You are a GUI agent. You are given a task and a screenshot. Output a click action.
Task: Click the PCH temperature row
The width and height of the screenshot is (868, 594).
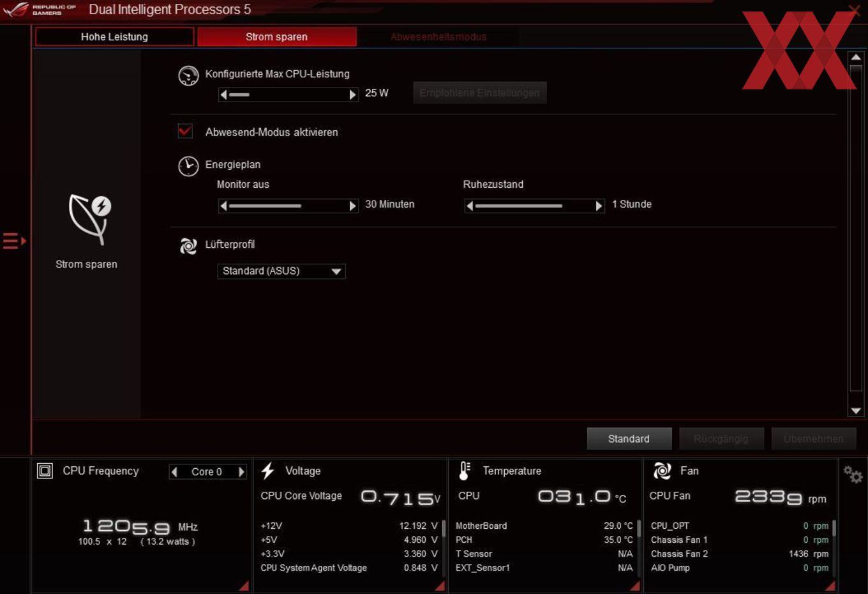[544, 540]
